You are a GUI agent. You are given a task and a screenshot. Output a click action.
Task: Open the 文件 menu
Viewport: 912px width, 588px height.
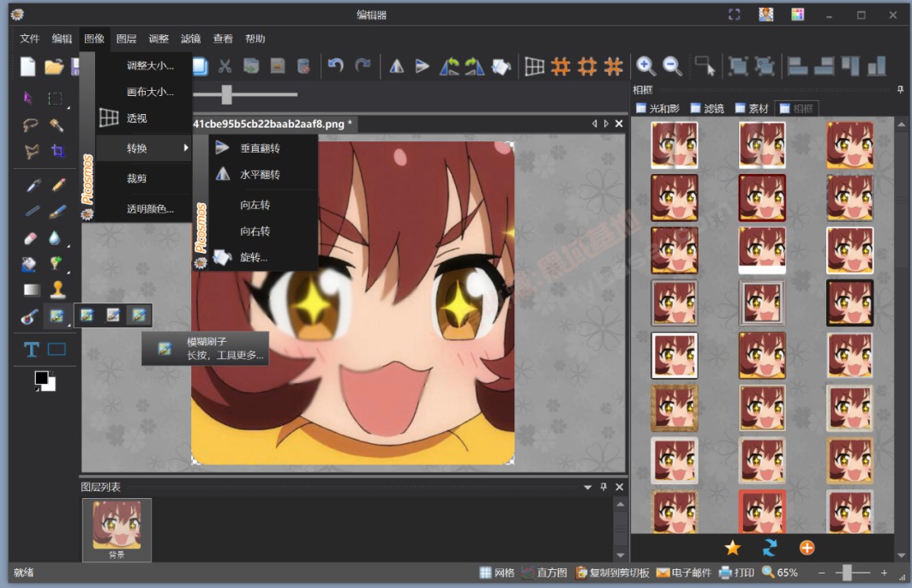click(29, 39)
